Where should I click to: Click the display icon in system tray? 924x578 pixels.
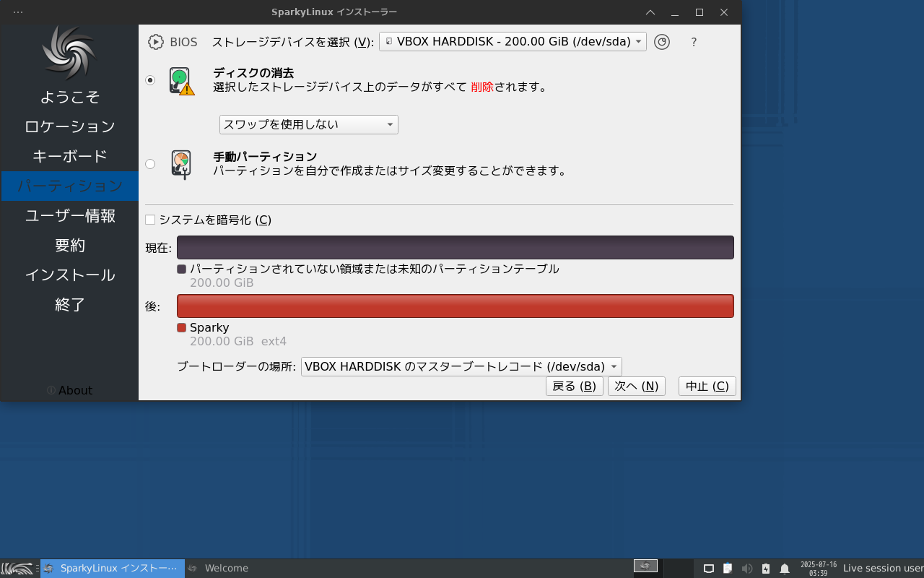pyautogui.click(x=709, y=569)
